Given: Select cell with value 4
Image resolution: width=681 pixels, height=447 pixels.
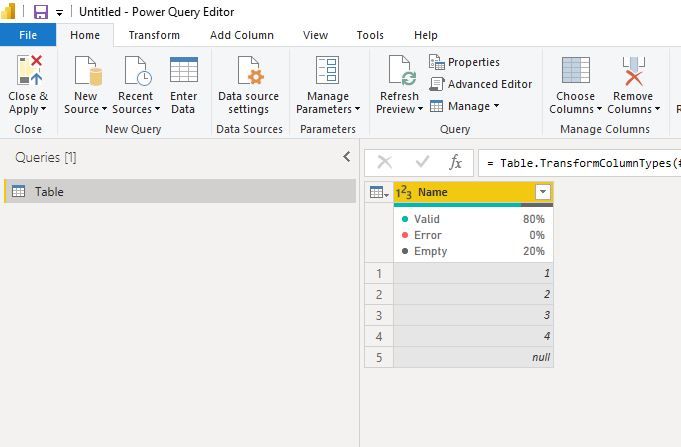Looking at the screenshot, I should [x=473, y=336].
